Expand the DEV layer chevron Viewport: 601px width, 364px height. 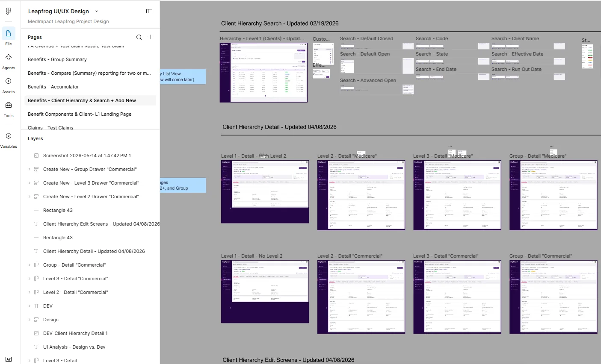pyautogui.click(x=30, y=306)
